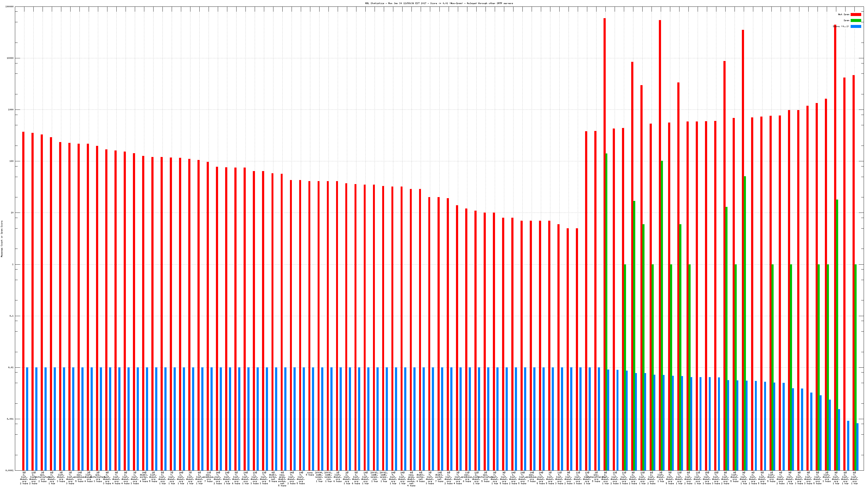Viewport: 868px width, 488px height.
Task: Click the 'Message Count or Spam Score' axis title
Action: [x=2, y=239]
